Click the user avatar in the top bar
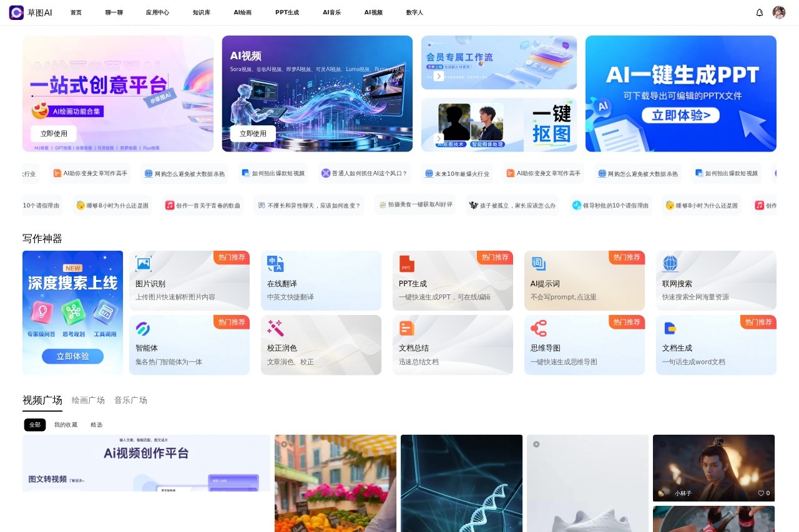799x532 pixels. 779,12
